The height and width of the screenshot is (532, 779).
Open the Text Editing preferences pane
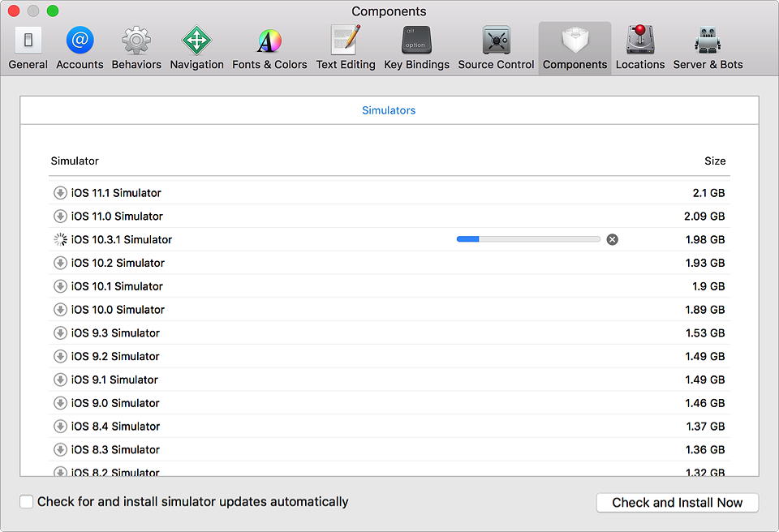pos(346,48)
